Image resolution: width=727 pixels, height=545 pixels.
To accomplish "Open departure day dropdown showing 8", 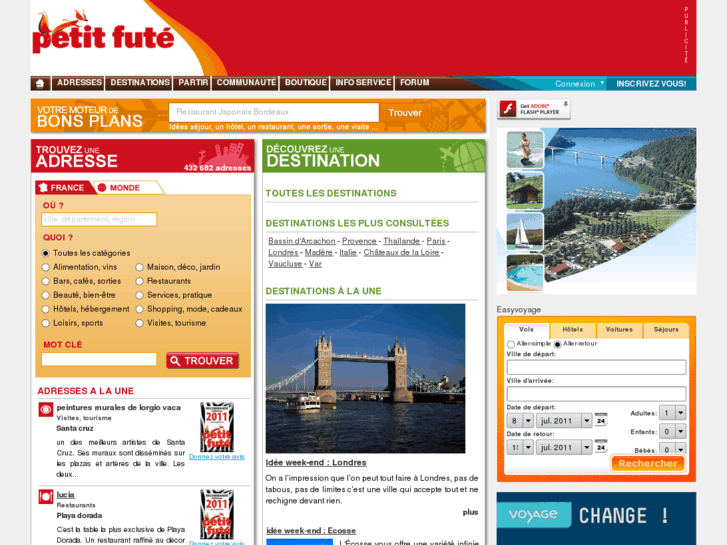I will 520,421.
